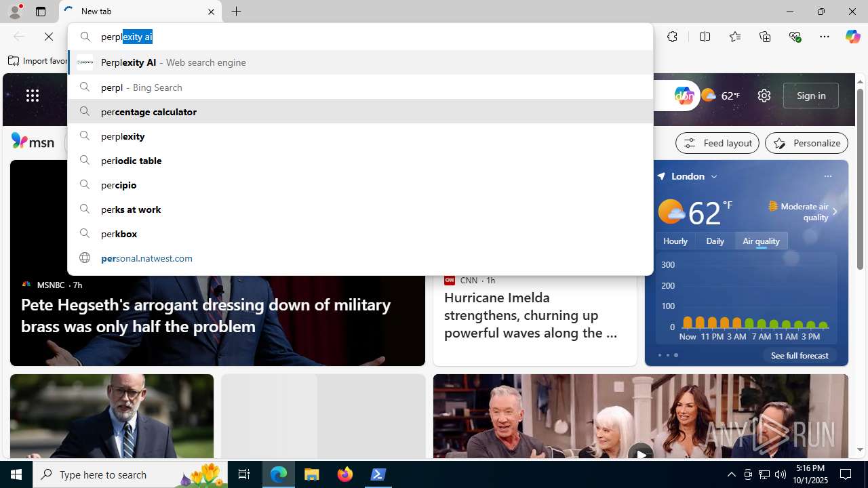Open Settings and more menu

click(825, 37)
